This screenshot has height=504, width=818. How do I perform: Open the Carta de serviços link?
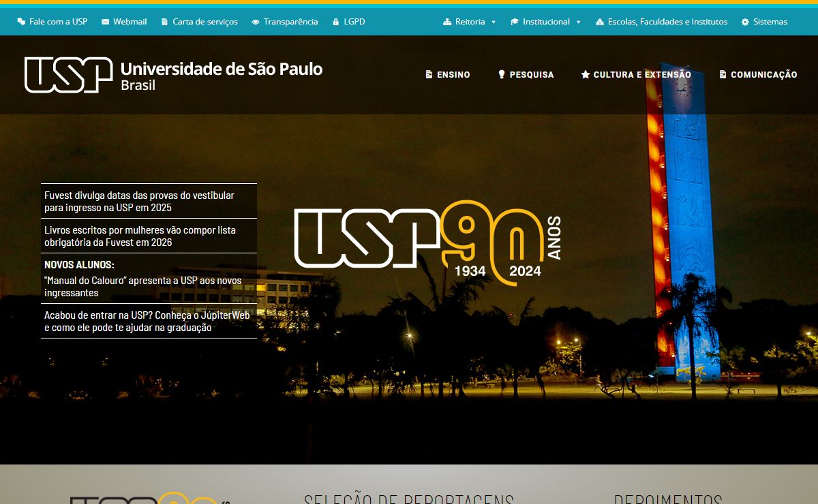coord(205,22)
